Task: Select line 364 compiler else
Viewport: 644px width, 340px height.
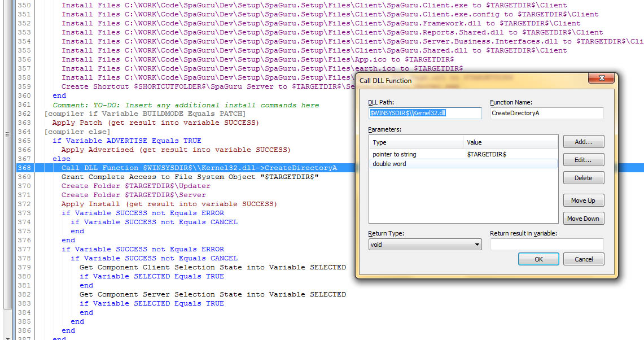Action: pyautogui.click(x=77, y=132)
